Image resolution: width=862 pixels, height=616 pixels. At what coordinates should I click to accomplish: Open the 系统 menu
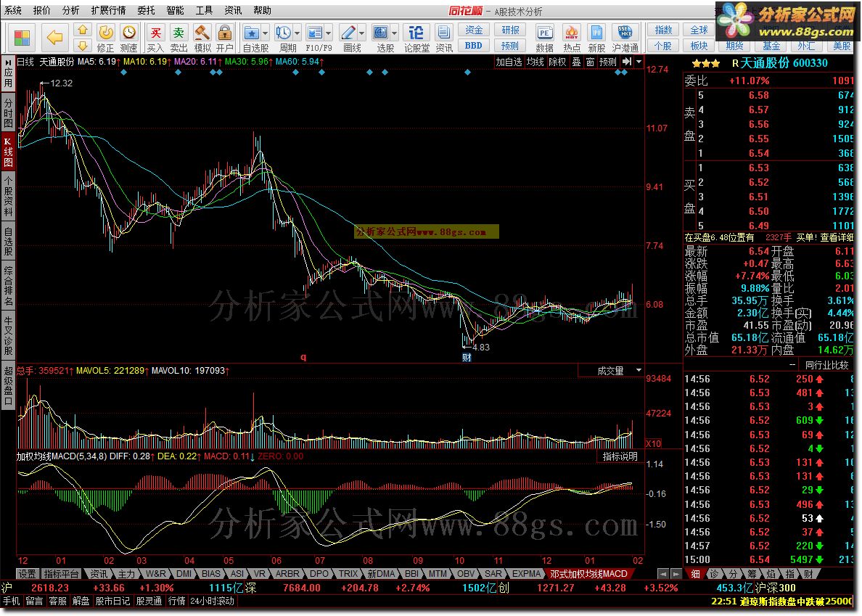13,10
